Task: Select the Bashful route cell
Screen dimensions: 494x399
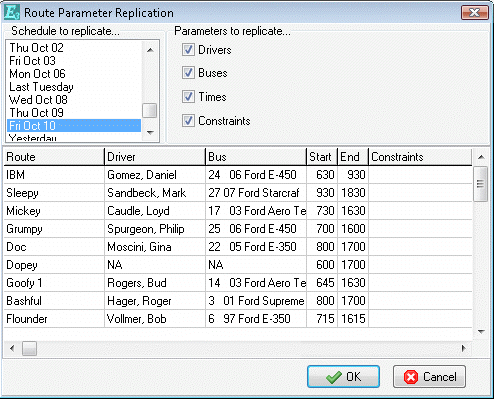Action: (54, 301)
